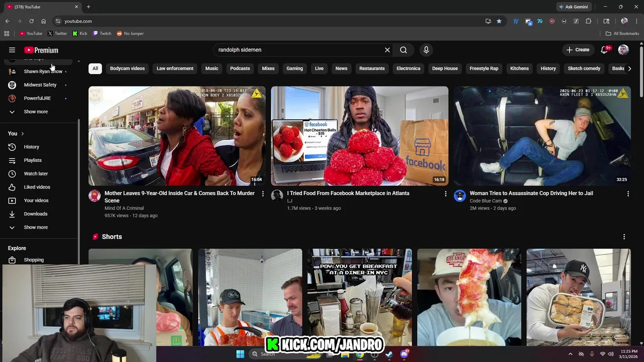This screenshot has width=644, height=362.
Task: Open the Mother Leaves 9-Year-Old video thumbnail
Action: tap(177, 136)
